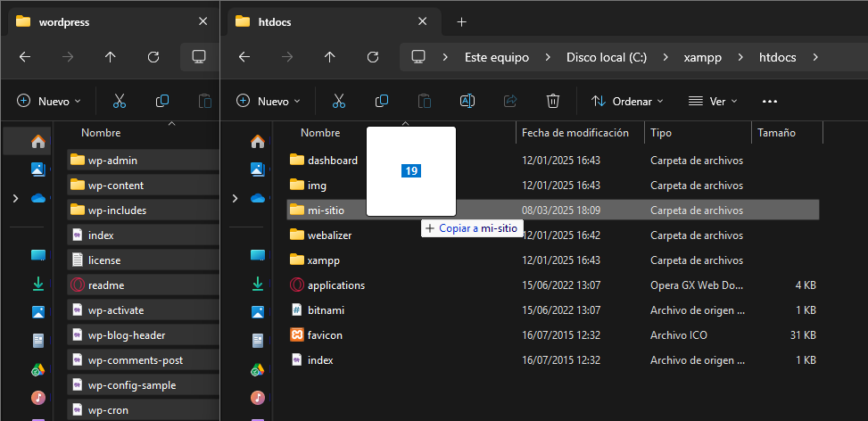
Task: Open Downloads icon in wordpress sidebar
Action: pyautogui.click(x=38, y=284)
